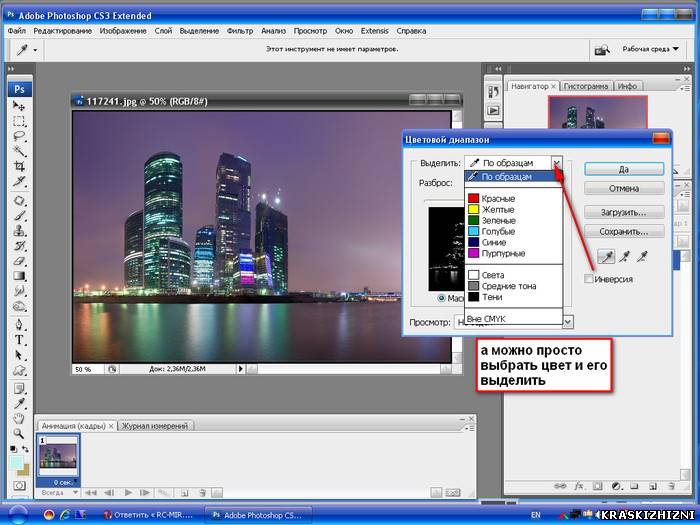
Task: Open the Просмотр dropdown arrow
Action: (x=567, y=322)
